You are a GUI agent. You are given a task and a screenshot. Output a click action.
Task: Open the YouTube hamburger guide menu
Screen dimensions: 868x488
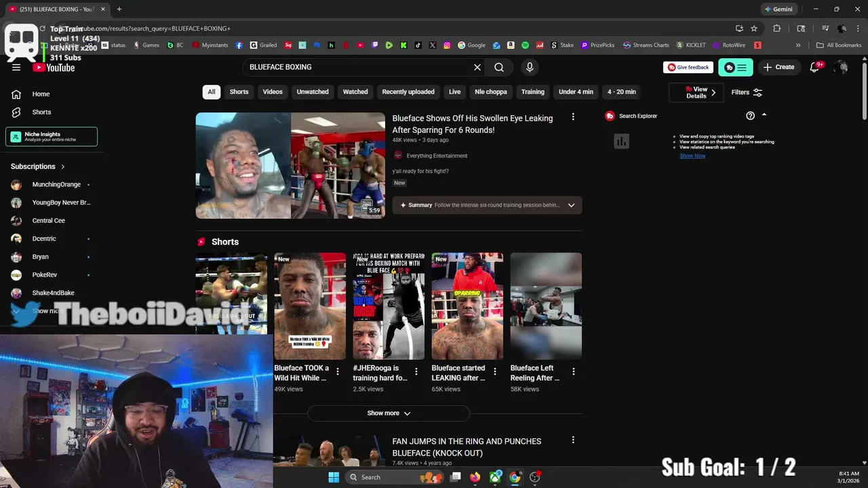click(16, 67)
